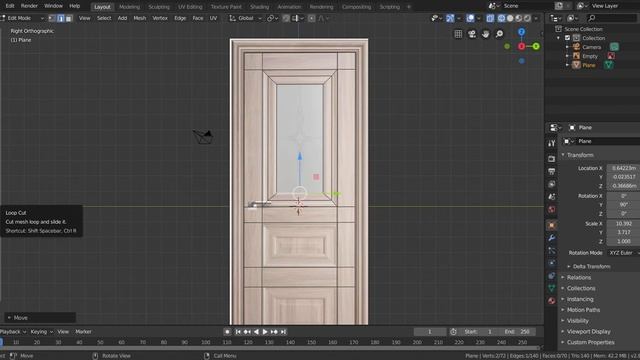Select edge select mode icon

click(60, 18)
